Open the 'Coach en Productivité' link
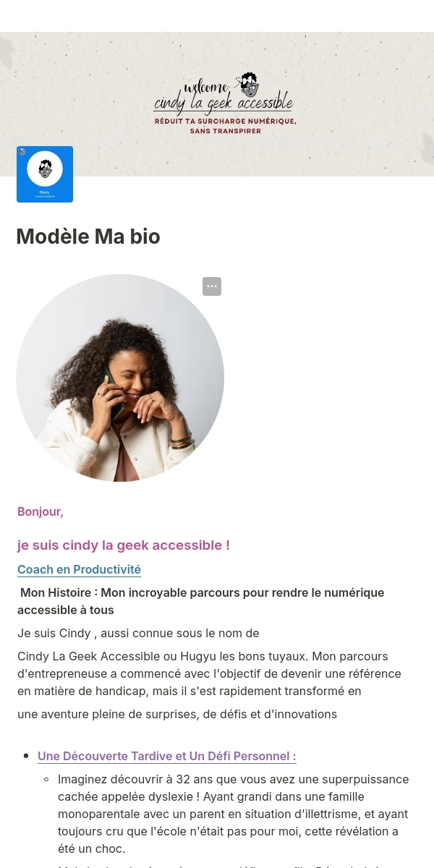 [79, 569]
